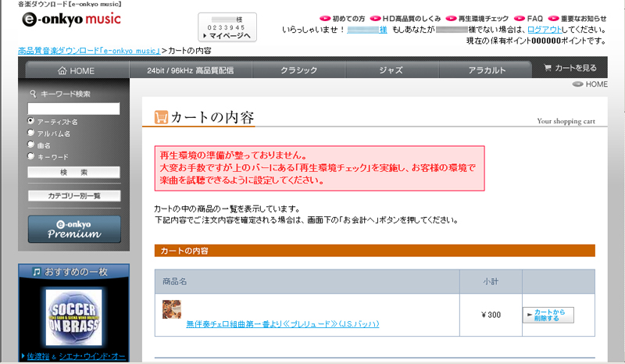625x364 pixels.
Task: Click the house icon in HOME tab
Action: tap(62, 70)
